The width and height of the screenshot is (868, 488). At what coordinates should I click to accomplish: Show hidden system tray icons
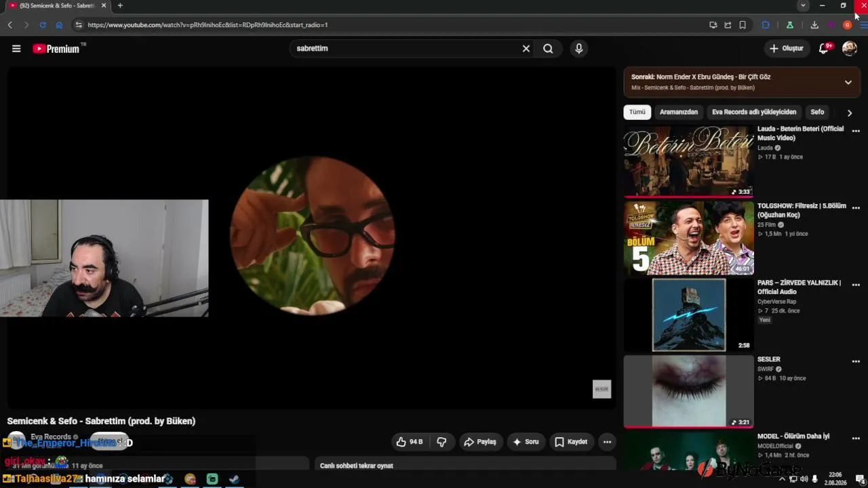pos(782,479)
